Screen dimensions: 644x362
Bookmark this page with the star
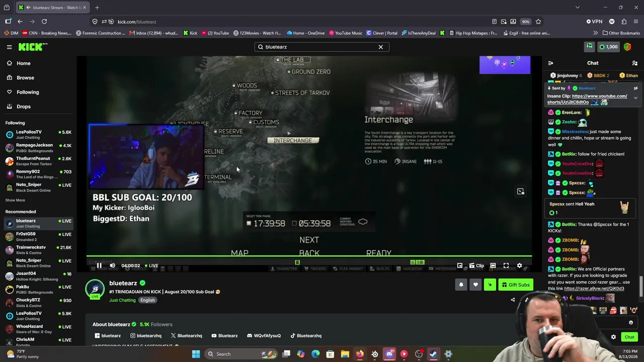click(538, 22)
